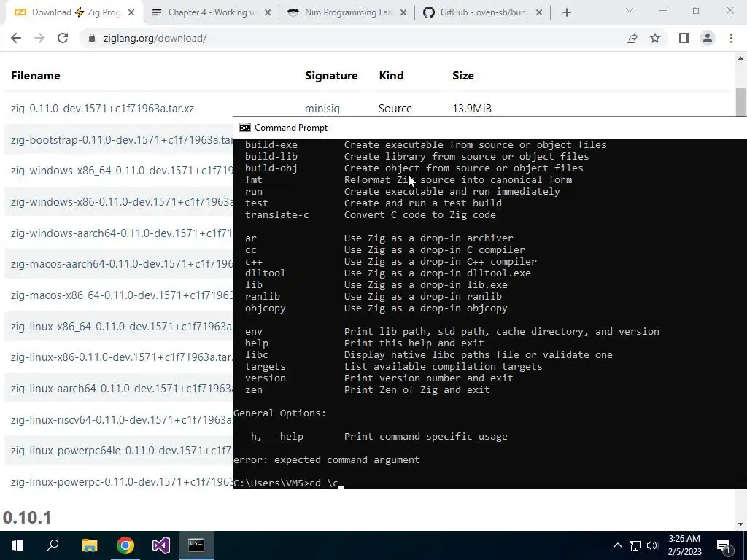This screenshot has width=747, height=560.
Task: Close the GitHub oven-sh/bun tab
Action: (539, 13)
